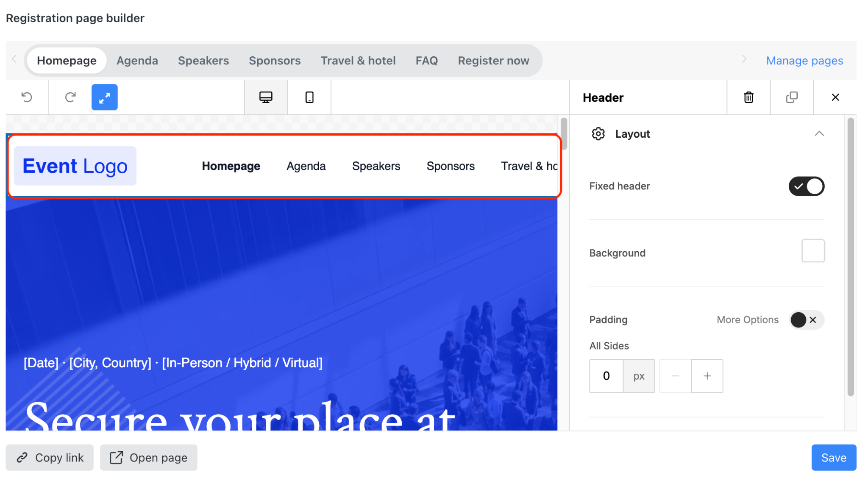Viewport: 868px width, 483px height.
Task: Select the Speakers page tab
Action: click(203, 61)
